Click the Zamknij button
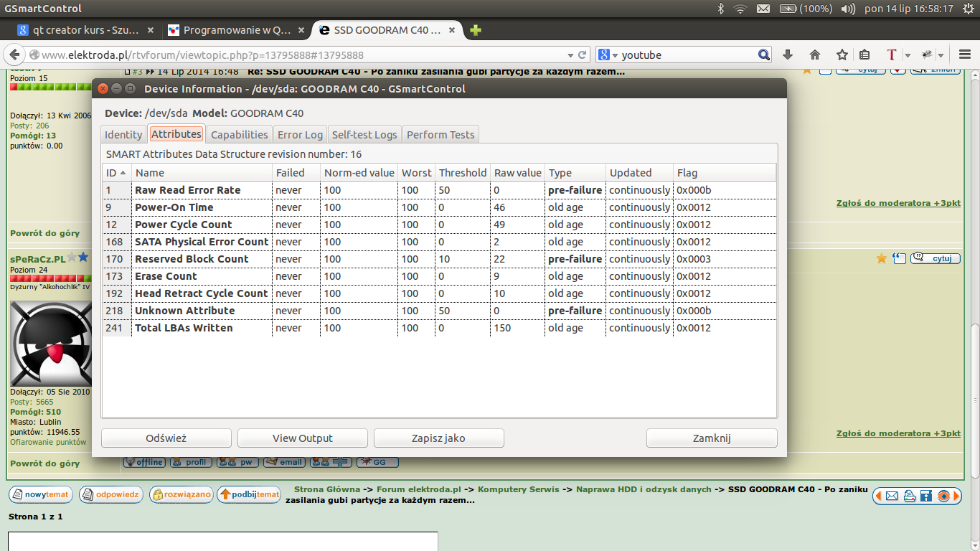Viewport: 980px width, 551px height. [x=712, y=438]
